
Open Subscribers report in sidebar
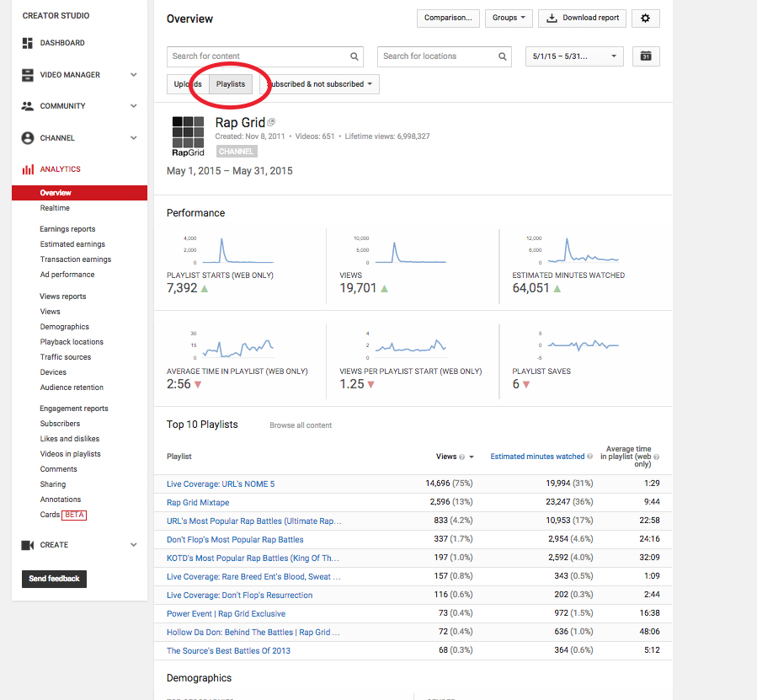point(60,425)
